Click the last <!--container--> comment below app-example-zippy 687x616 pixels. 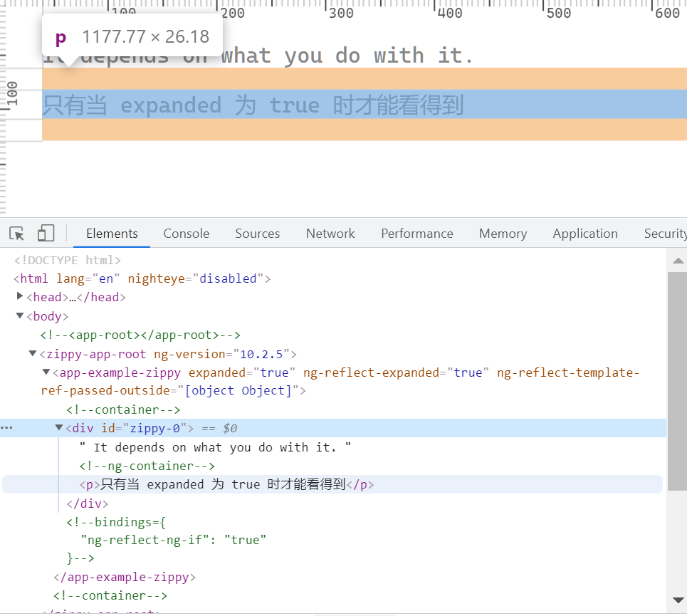coord(110,596)
